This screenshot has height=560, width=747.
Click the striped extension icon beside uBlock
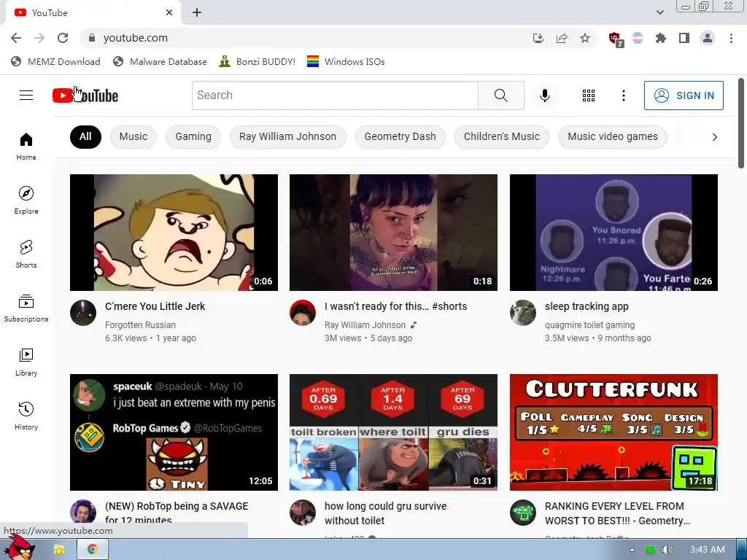click(638, 38)
